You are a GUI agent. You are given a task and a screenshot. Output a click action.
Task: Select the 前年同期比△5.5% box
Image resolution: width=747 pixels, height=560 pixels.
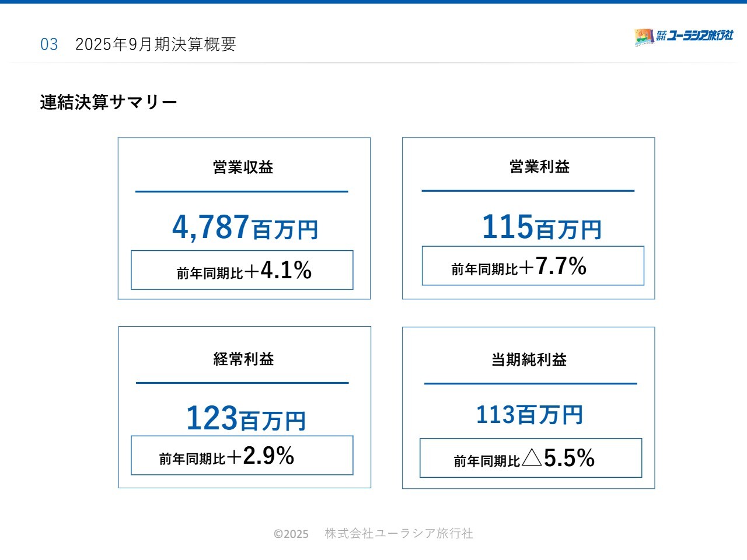tap(530, 458)
